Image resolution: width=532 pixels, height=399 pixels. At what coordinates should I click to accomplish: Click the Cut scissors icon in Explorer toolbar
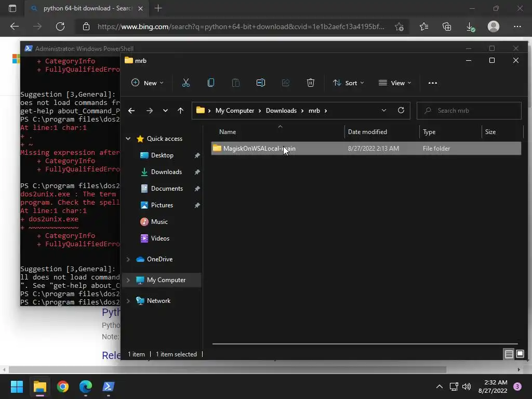[x=185, y=83]
